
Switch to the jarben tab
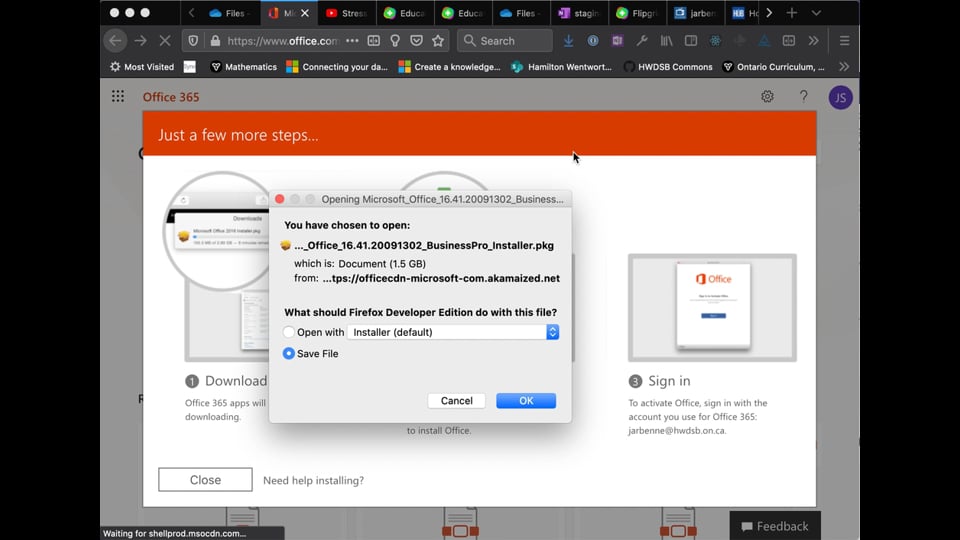coord(695,13)
